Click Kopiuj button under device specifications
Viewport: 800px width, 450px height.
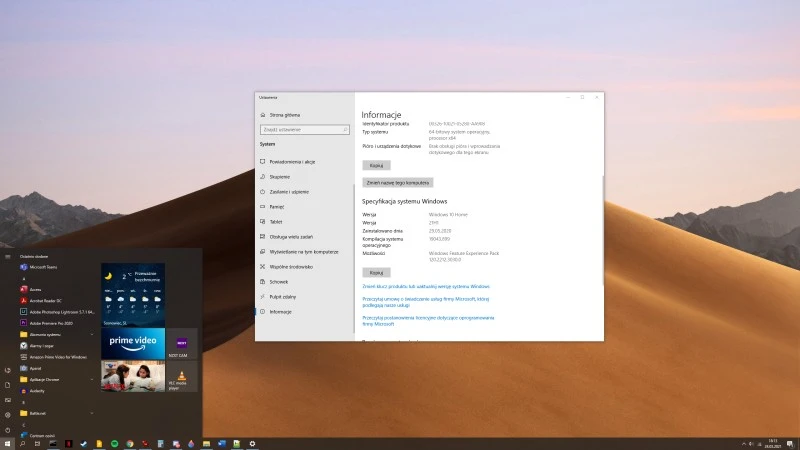click(x=377, y=165)
